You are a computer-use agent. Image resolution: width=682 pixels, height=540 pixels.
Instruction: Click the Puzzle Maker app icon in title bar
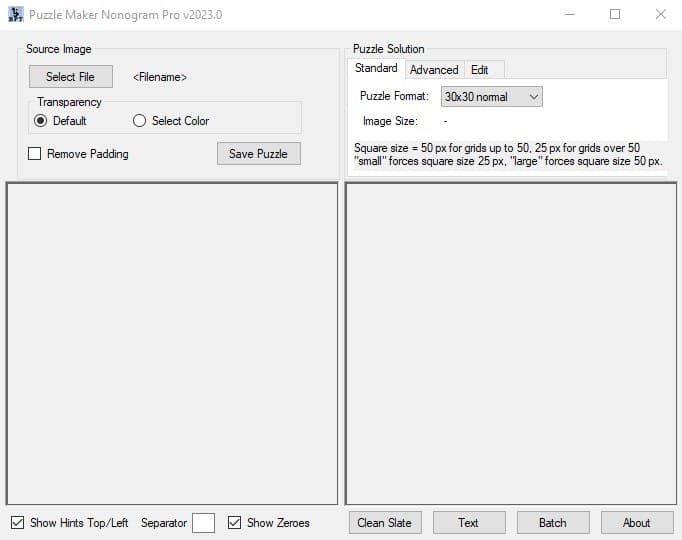(15, 15)
